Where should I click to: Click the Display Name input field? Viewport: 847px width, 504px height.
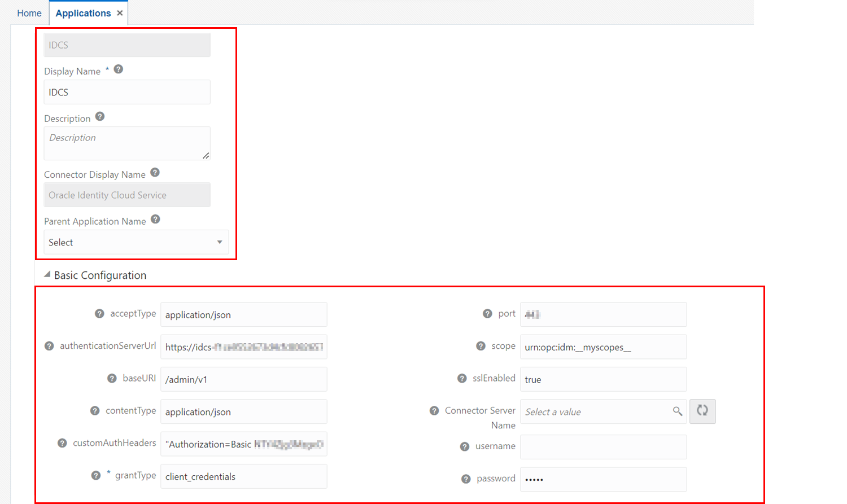[127, 92]
